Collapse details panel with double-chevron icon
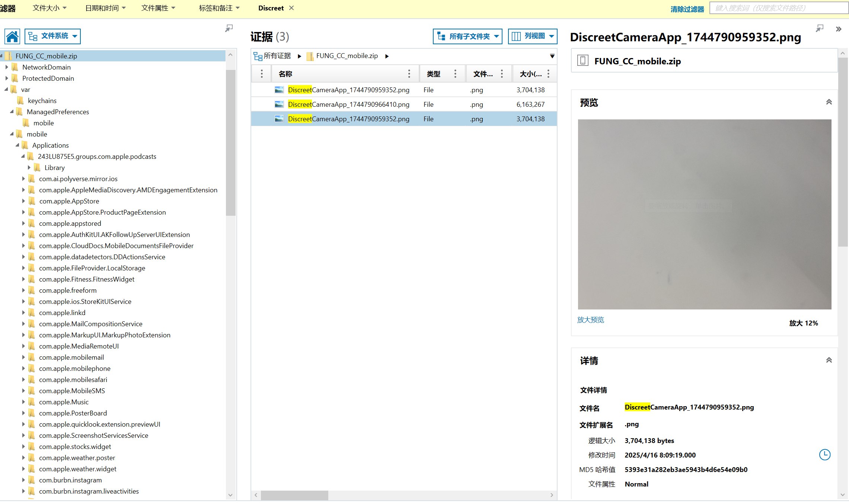849x504 pixels. click(838, 29)
